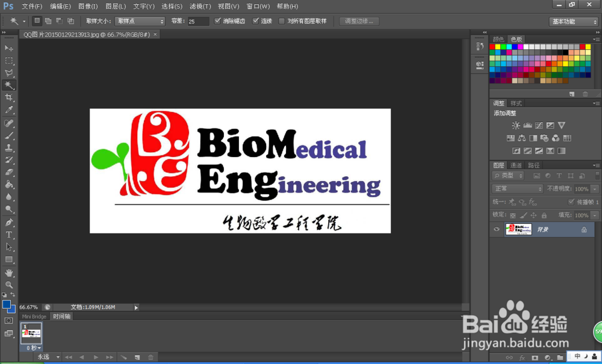The width and height of the screenshot is (602, 364).
Task: Open the layer blend mode 正常 dropdown
Action: [518, 188]
